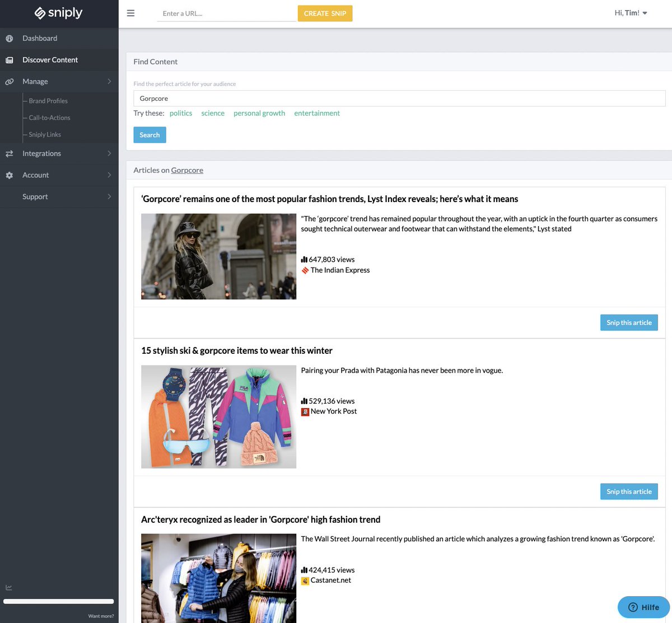Open the Hilfe help button
Image resolution: width=672 pixels, height=623 pixels.
coord(643,607)
